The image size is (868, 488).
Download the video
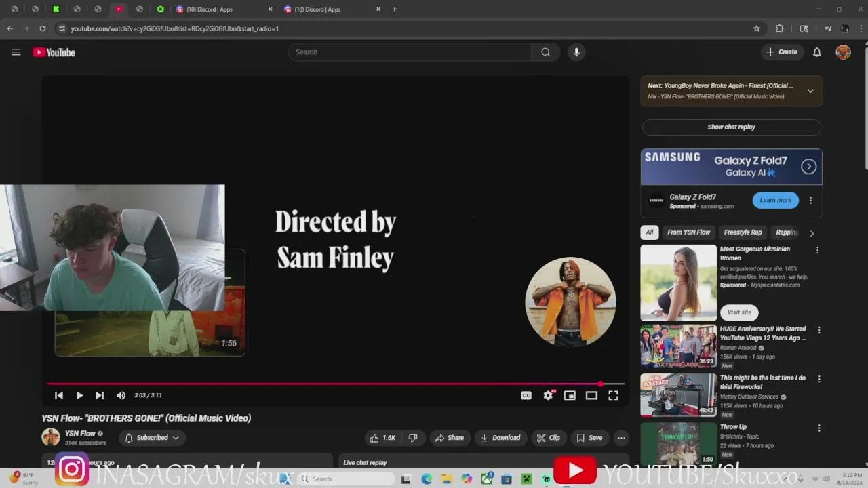coord(500,438)
